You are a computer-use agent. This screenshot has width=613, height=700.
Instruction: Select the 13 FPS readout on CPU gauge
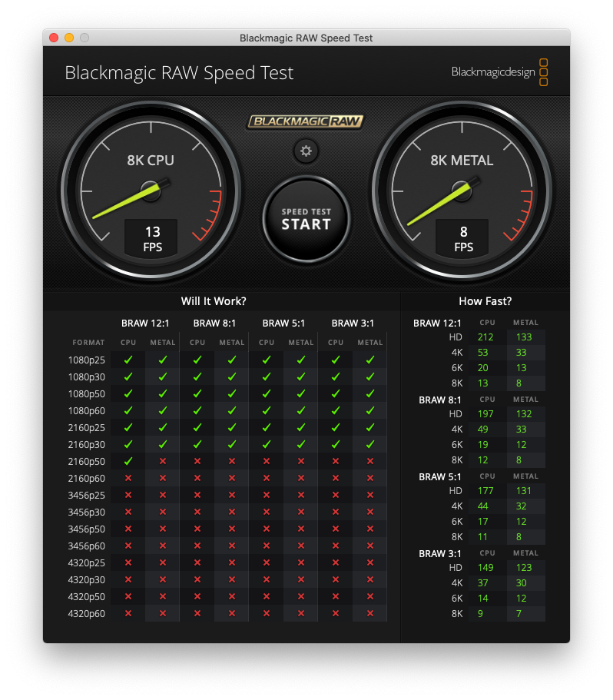151,239
